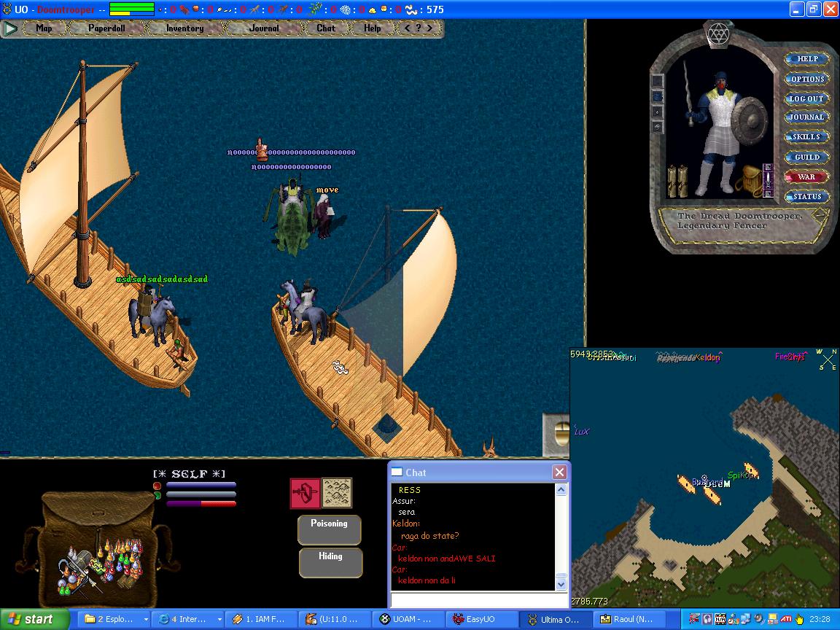Click the backpack icon on the paperdoll

coord(750,181)
